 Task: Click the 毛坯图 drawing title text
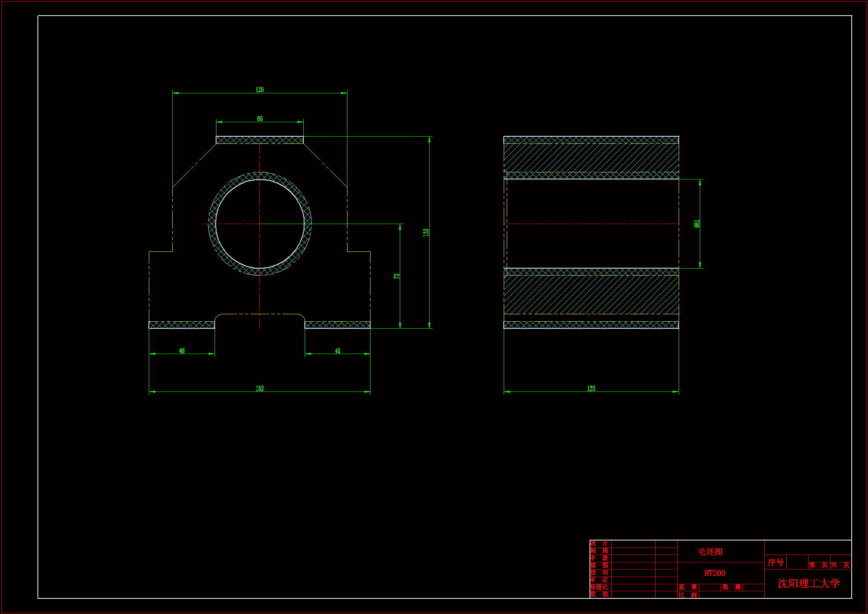(x=710, y=552)
